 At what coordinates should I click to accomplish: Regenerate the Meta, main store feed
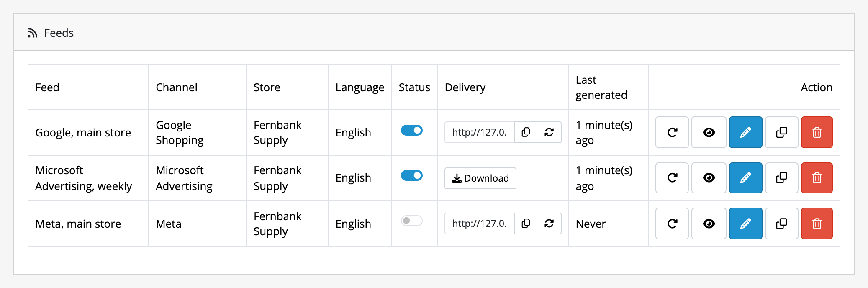pyautogui.click(x=672, y=224)
